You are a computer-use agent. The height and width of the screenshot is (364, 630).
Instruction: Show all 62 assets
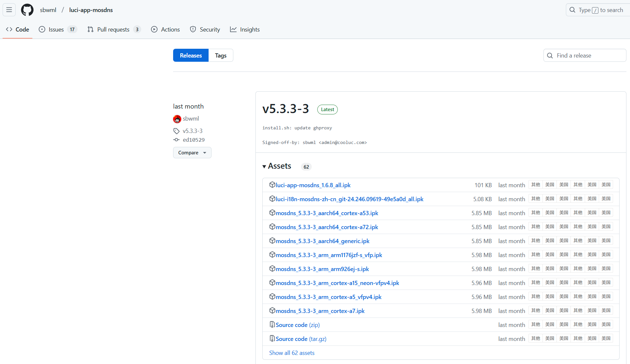coord(292,353)
